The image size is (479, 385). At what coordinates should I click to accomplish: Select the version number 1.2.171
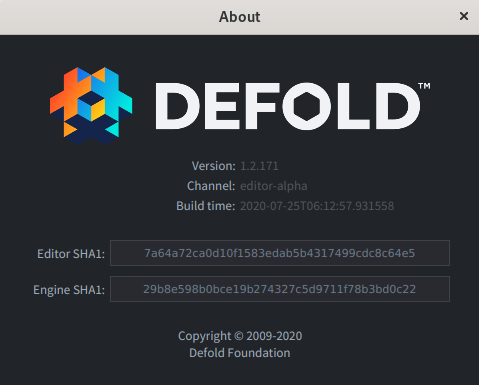pos(259,166)
